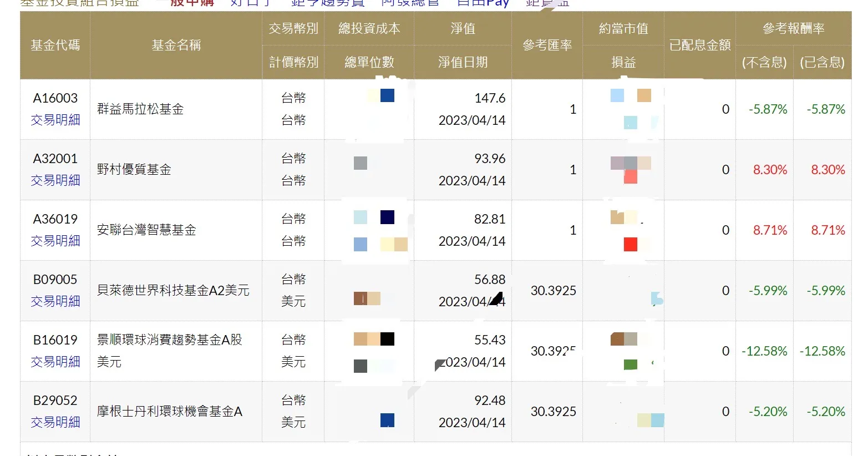The height and width of the screenshot is (456, 868).
Task: Click 已含息 return 8.30% for 野村優質基金
Action: pyautogui.click(x=828, y=170)
